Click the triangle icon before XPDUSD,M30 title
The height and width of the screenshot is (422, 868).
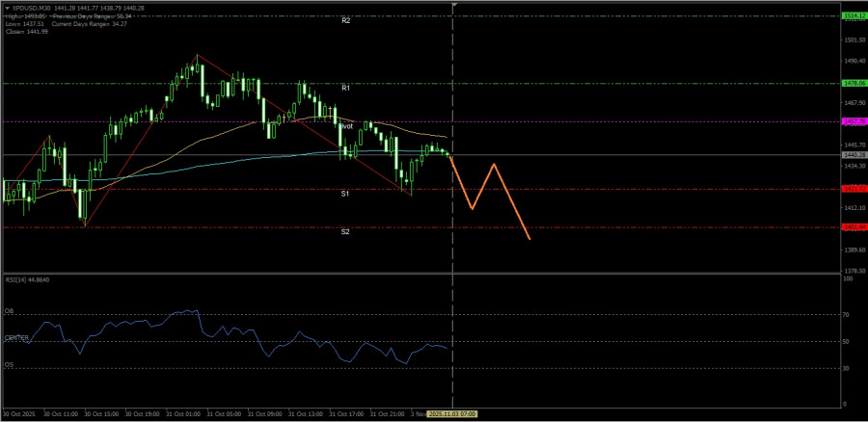8,9
